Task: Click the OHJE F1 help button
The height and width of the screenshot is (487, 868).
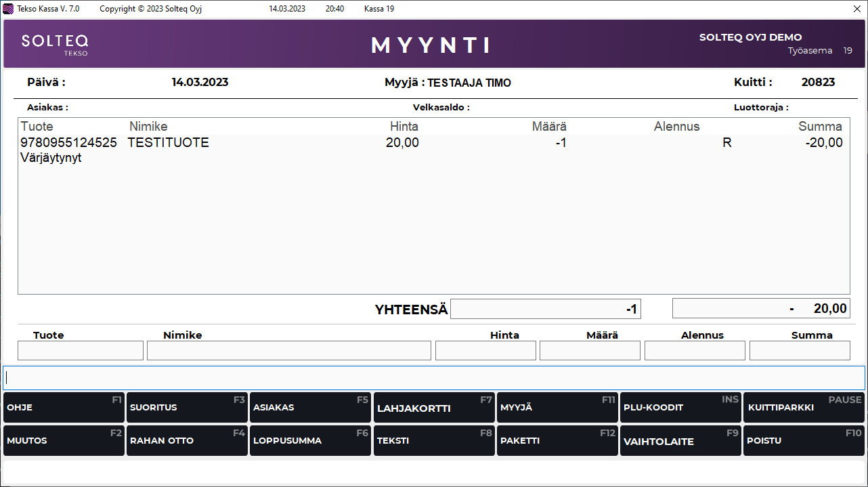Action: (64, 408)
